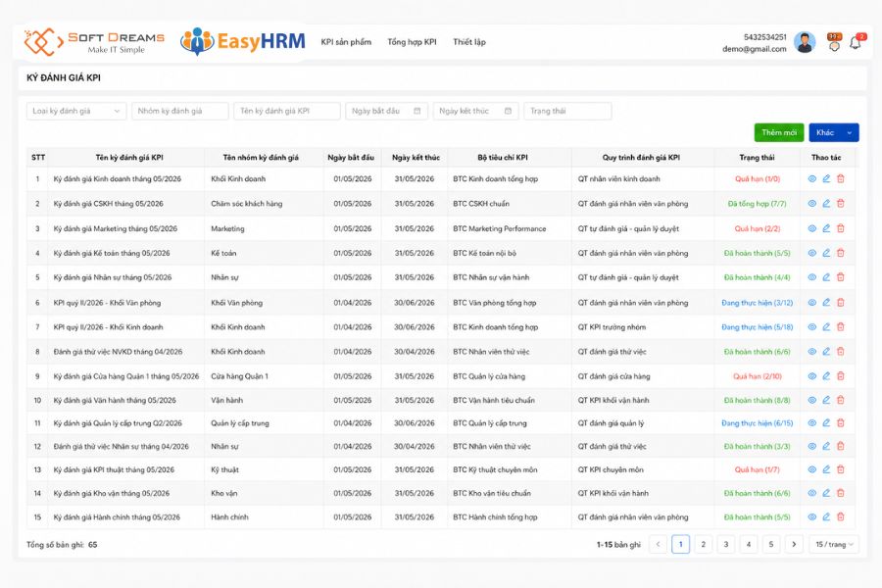Edit Đánh giá thử việc NVKD row
Viewport: 882px width, 588px height.
[x=826, y=352]
